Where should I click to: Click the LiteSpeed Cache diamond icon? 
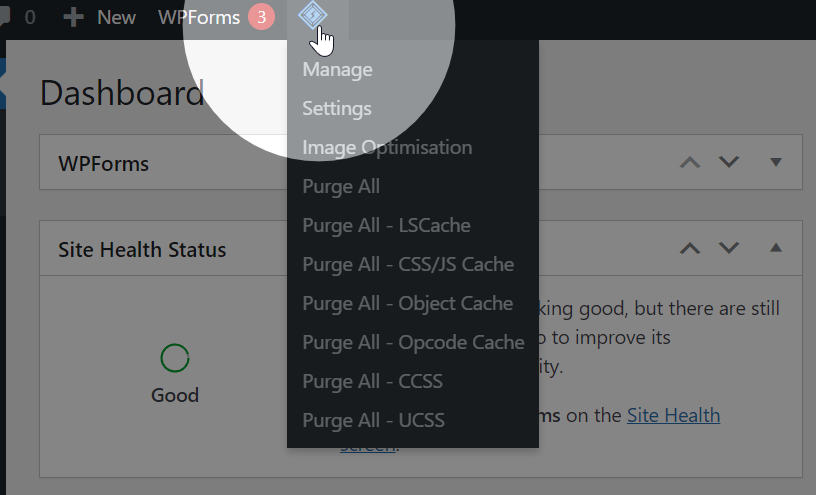pyautogui.click(x=313, y=15)
